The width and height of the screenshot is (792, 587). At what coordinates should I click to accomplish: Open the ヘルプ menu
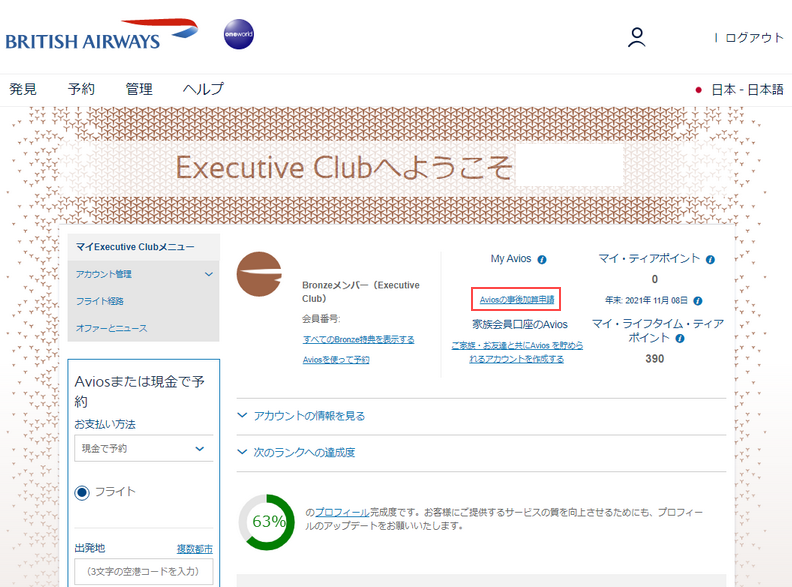[203, 89]
